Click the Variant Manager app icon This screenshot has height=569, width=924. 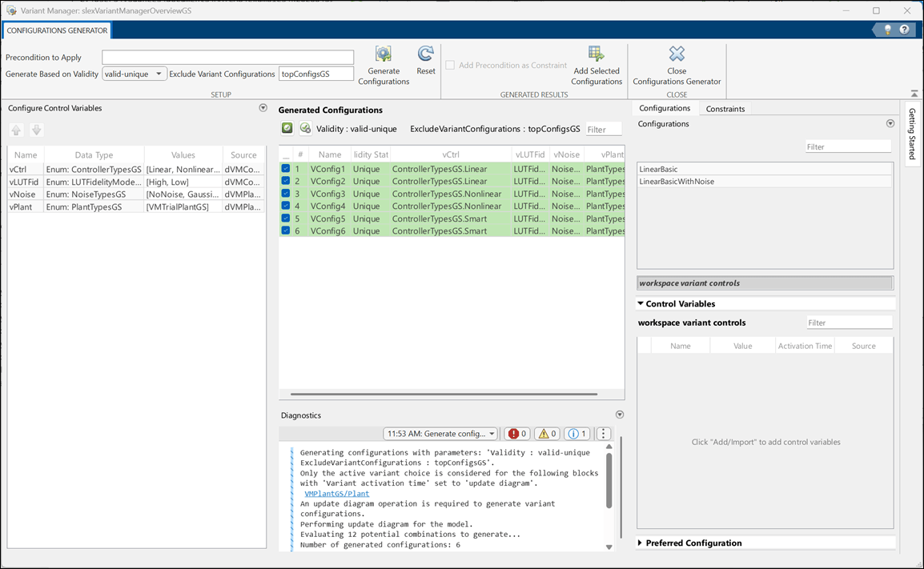(11, 10)
